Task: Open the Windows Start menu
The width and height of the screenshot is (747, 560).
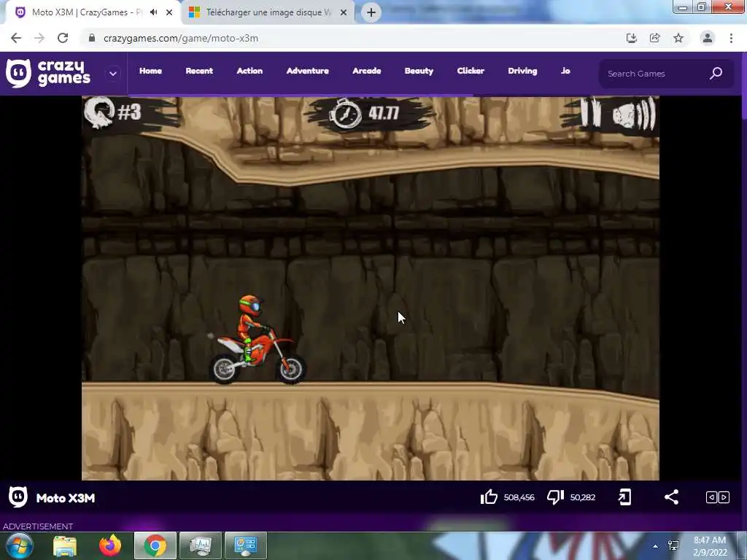Action: coord(19,545)
